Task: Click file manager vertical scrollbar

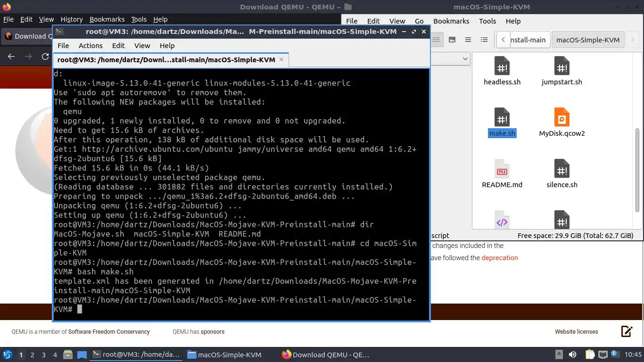Action: pos(637,170)
